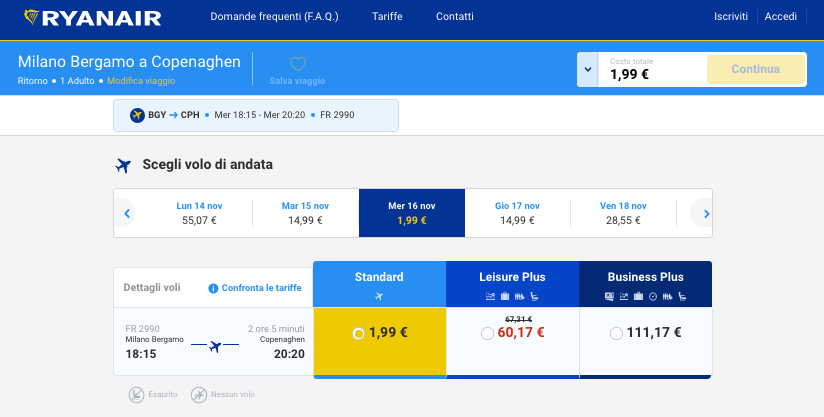Open the Modifica viaggio link
824x417 pixels.
click(x=141, y=80)
